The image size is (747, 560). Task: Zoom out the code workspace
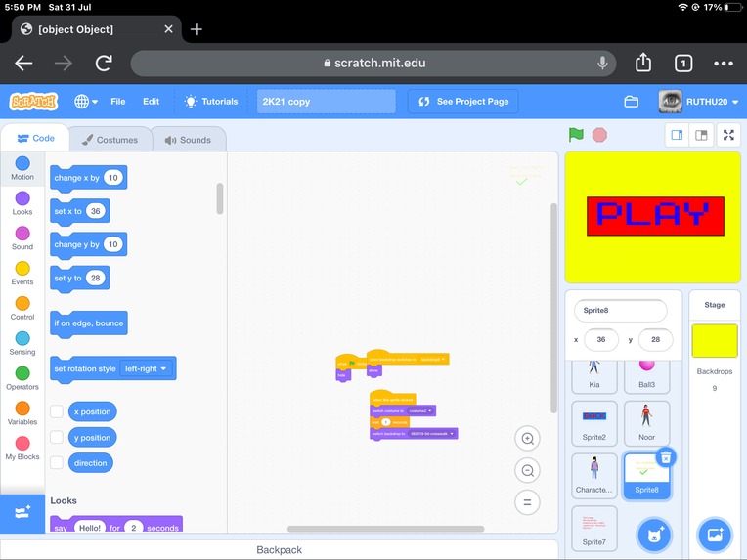527,470
